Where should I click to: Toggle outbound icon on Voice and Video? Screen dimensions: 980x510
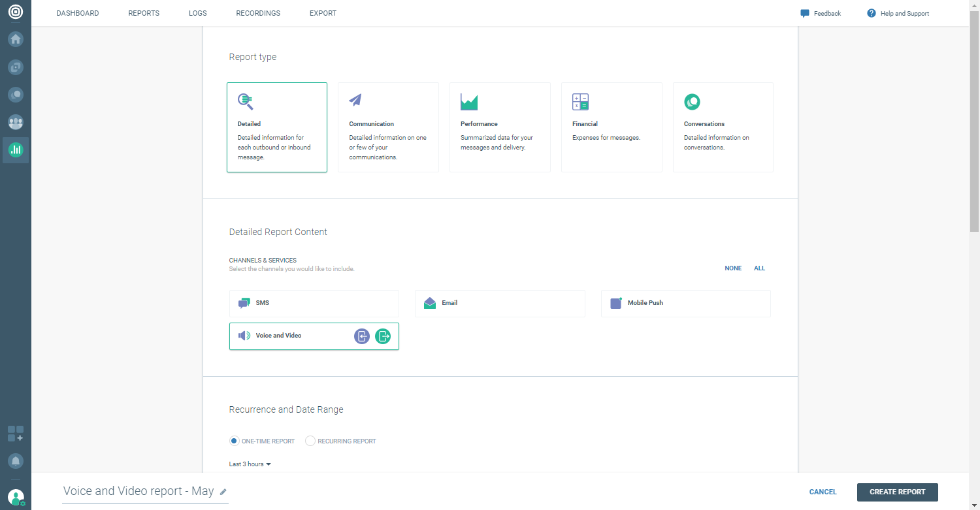383,336
